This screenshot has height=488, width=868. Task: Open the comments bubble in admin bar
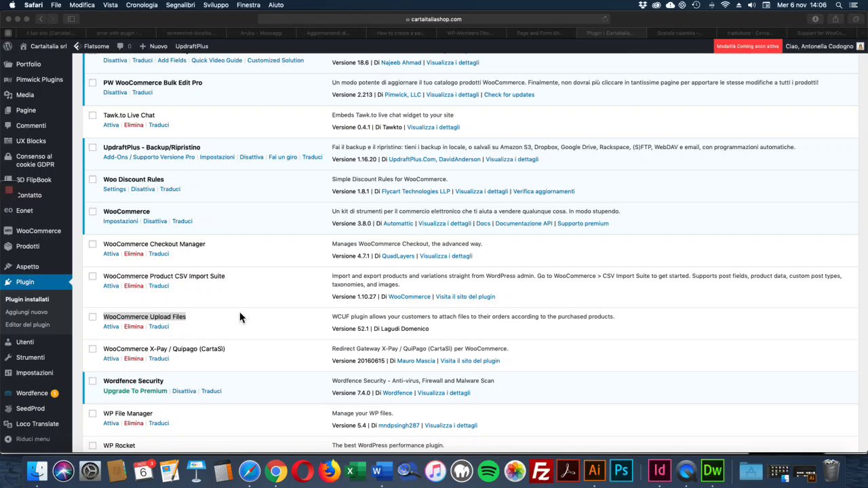click(x=123, y=46)
